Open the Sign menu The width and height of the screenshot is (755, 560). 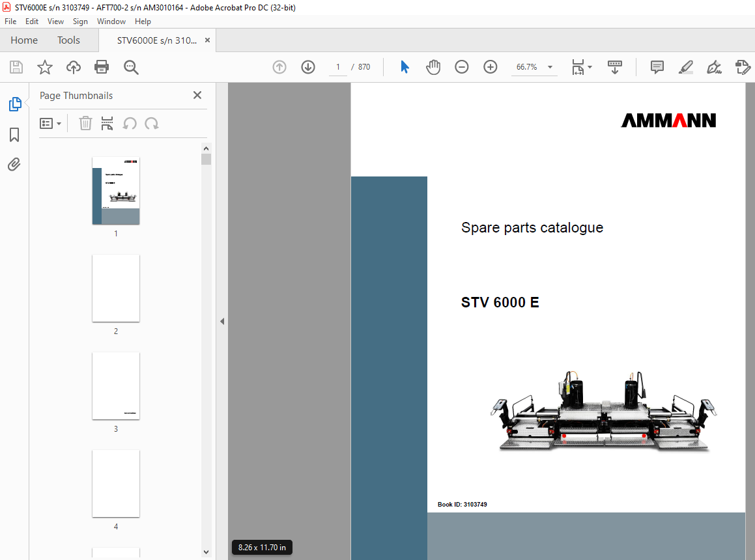pyautogui.click(x=80, y=21)
